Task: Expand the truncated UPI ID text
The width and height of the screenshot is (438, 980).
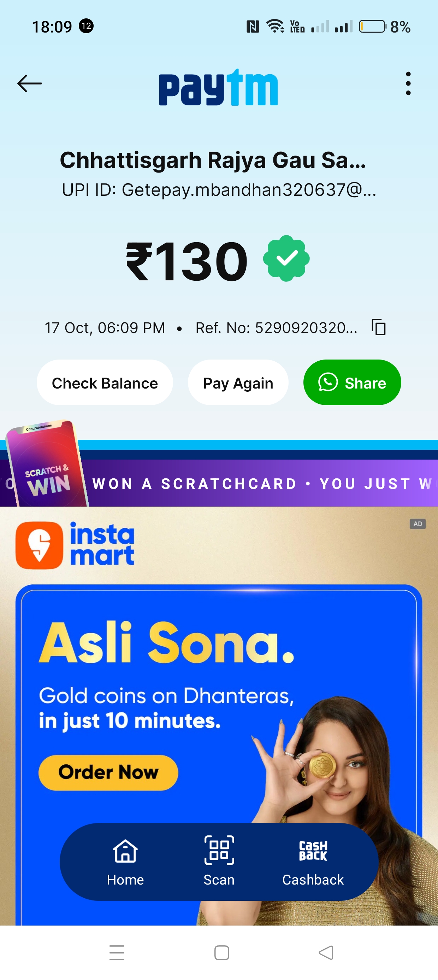Action: coord(219,189)
